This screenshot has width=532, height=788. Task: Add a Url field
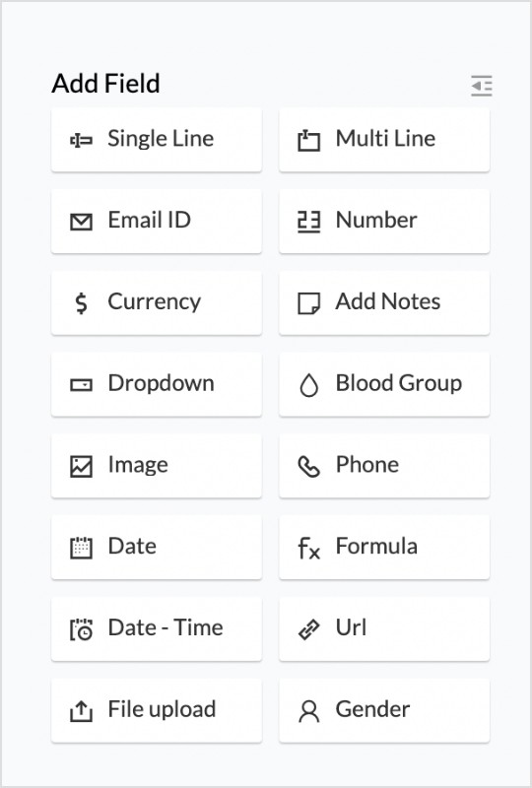pos(384,628)
